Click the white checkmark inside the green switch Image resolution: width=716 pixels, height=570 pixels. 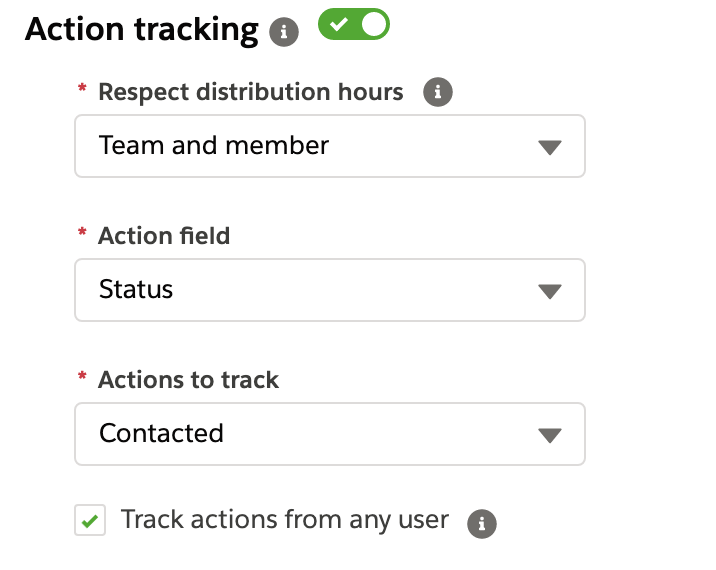[x=339, y=24]
